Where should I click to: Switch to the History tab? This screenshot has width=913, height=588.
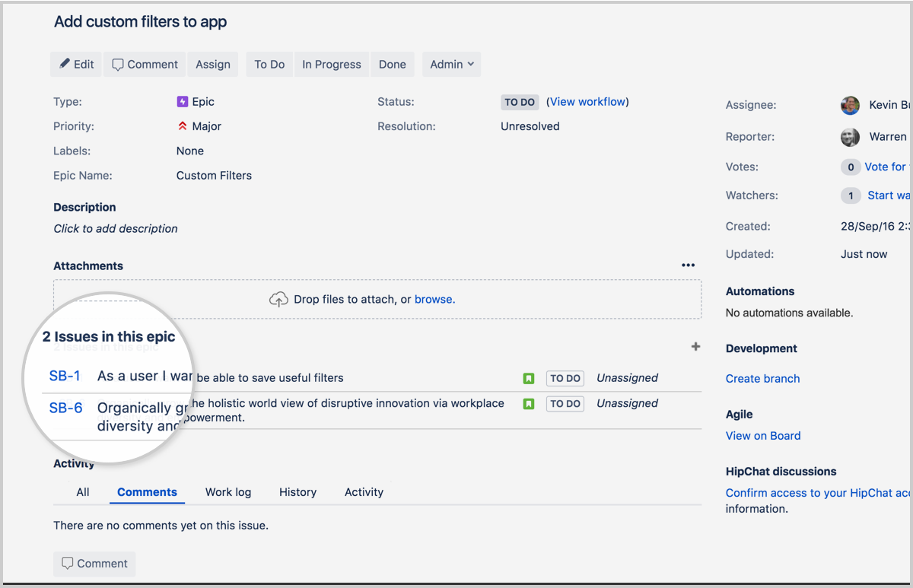click(x=297, y=492)
